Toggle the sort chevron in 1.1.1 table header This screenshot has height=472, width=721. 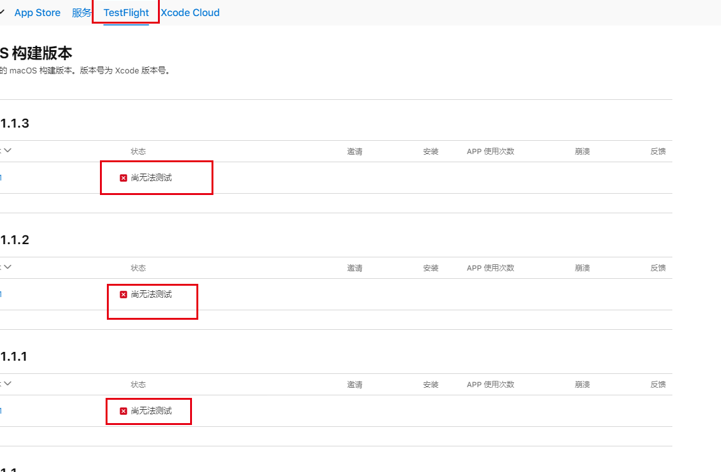click(x=7, y=384)
